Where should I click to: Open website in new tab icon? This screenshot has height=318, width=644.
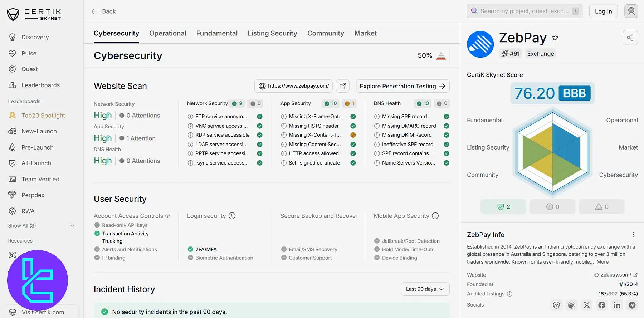point(343,86)
